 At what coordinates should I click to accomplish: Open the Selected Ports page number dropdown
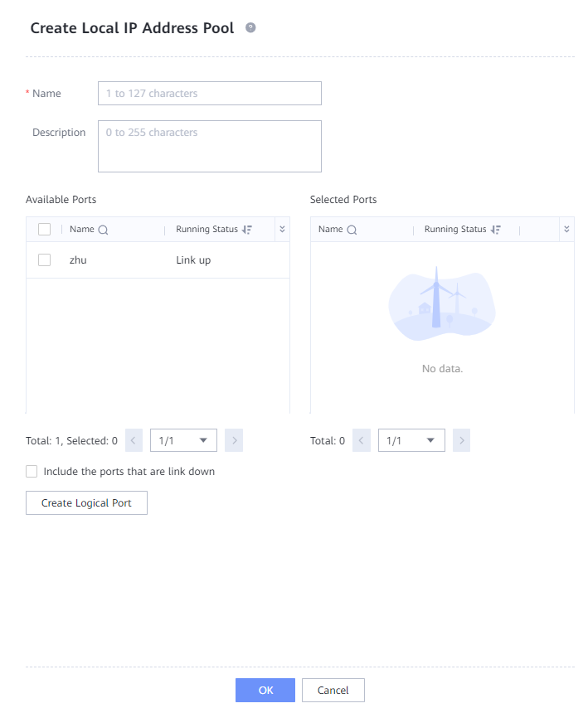coord(411,440)
